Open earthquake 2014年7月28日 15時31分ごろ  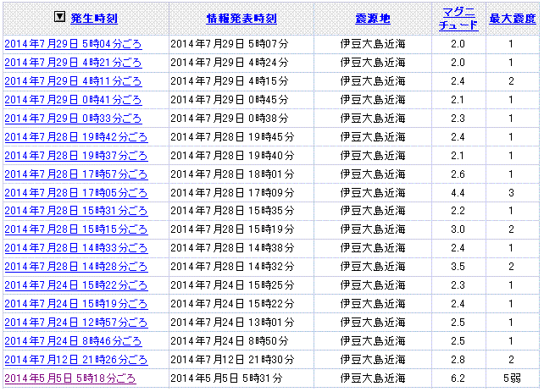click(x=76, y=211)
